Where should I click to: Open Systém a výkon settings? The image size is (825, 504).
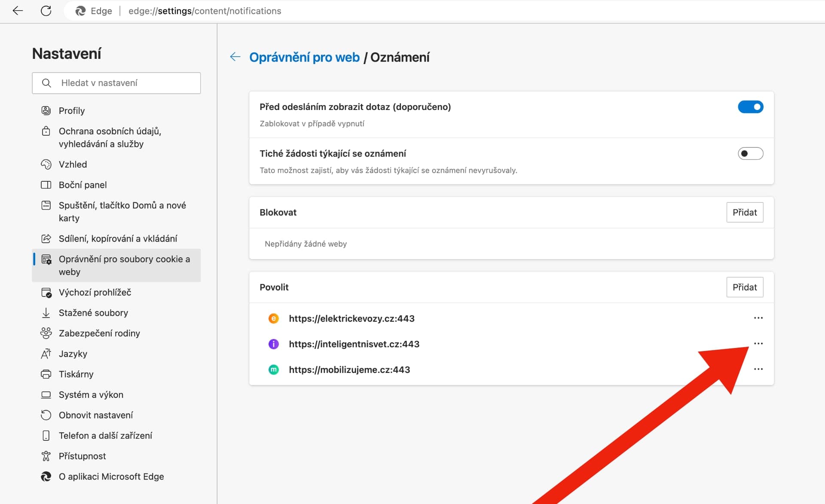pyautogui.click(x=91, y=394)
